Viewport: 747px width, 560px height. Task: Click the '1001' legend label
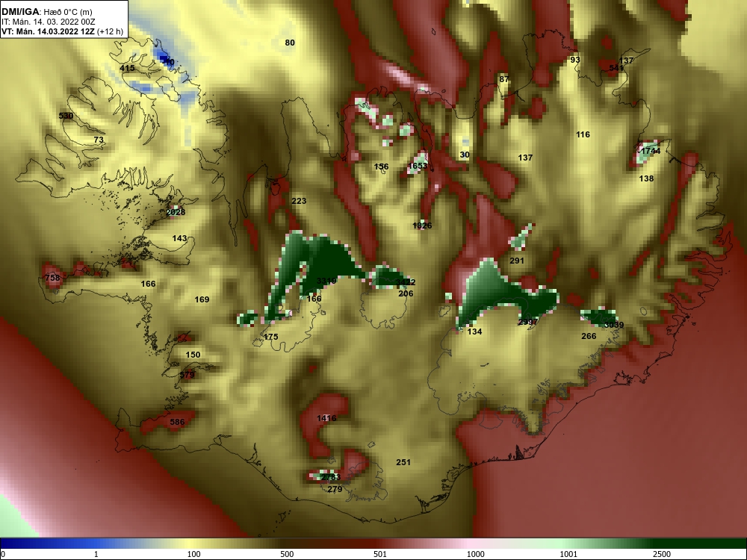click(x=568, y=554)
